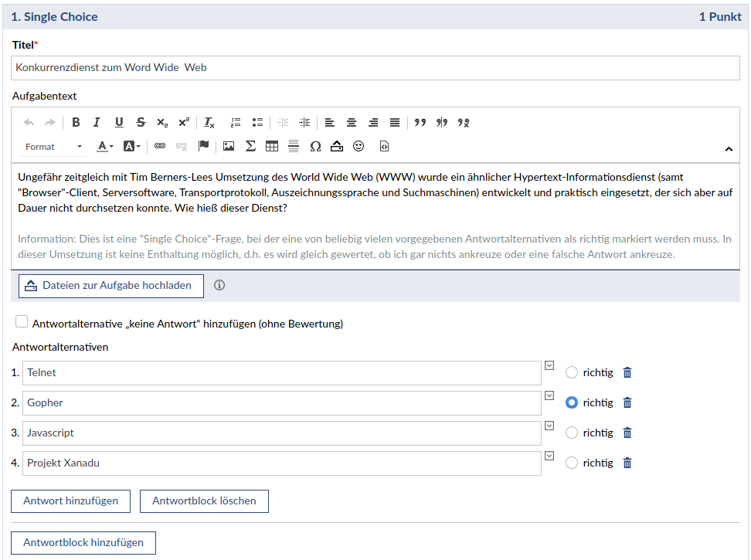Select richtig for Projekt Xanadu
Viewport: 751px width, 560px height.
click(572, 463)
